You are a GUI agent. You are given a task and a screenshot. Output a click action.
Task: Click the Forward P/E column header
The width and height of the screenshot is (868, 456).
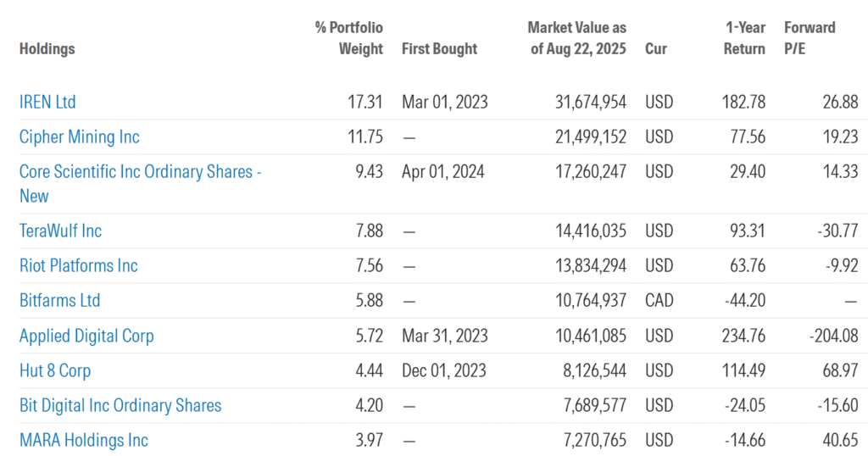tap(810, 38)
